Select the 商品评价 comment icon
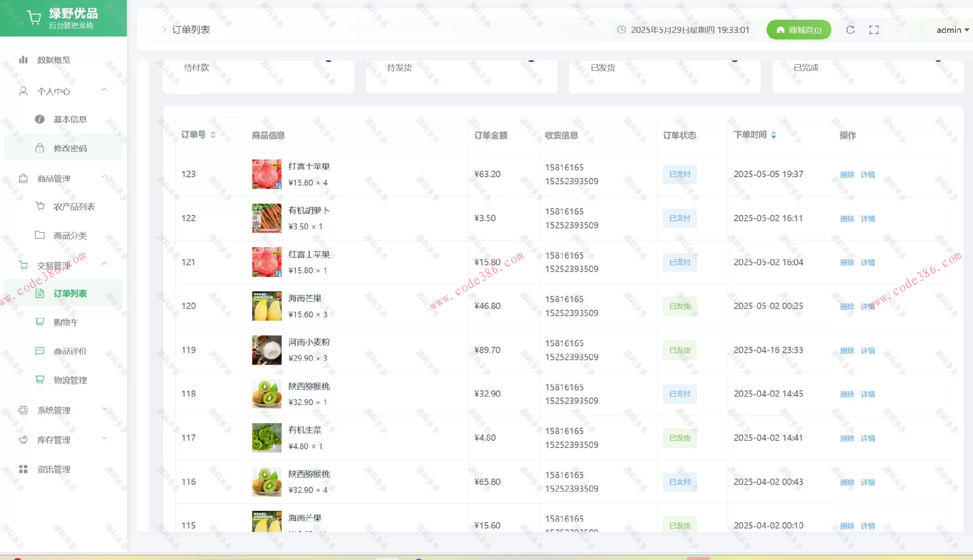Image resolution: width=973 pixels, height=560 pixels. [40, 351]
